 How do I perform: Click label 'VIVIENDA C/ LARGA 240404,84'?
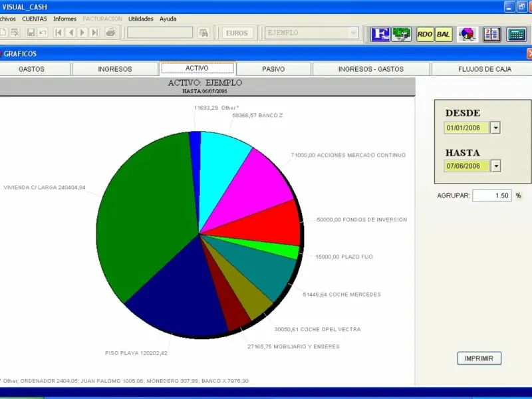click(x=45, y=188)
